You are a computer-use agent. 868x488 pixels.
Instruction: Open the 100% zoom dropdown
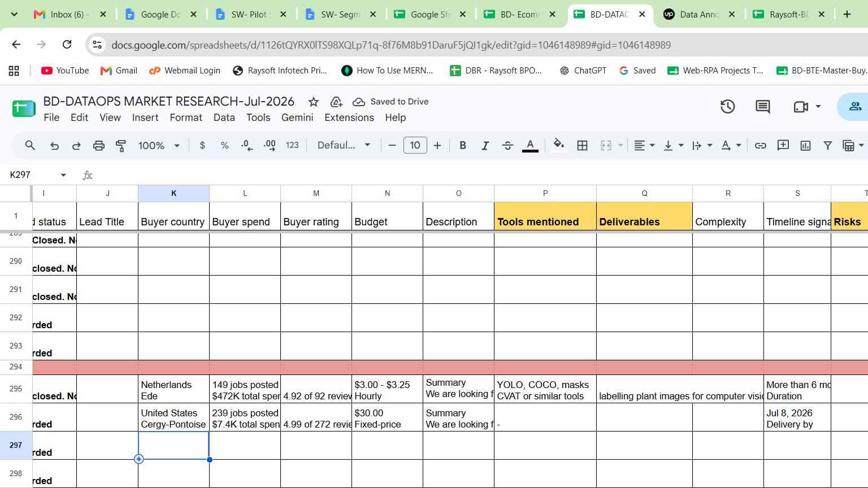(x=159, y=146)
